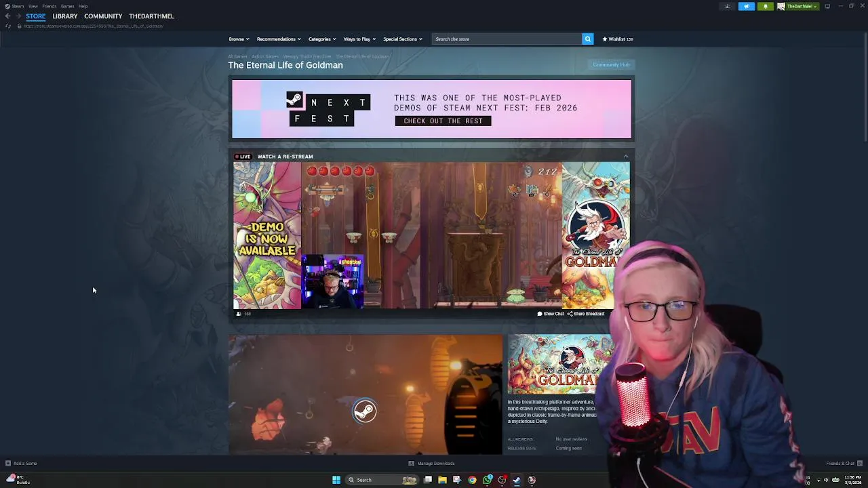Go back with the left arrow
The image size is (868, 488).
click(x=7, y=16)
